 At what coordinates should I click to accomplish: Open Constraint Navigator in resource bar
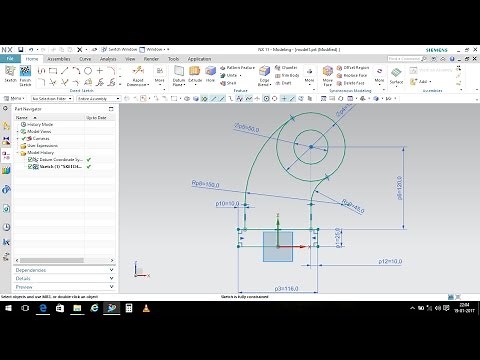6,141
